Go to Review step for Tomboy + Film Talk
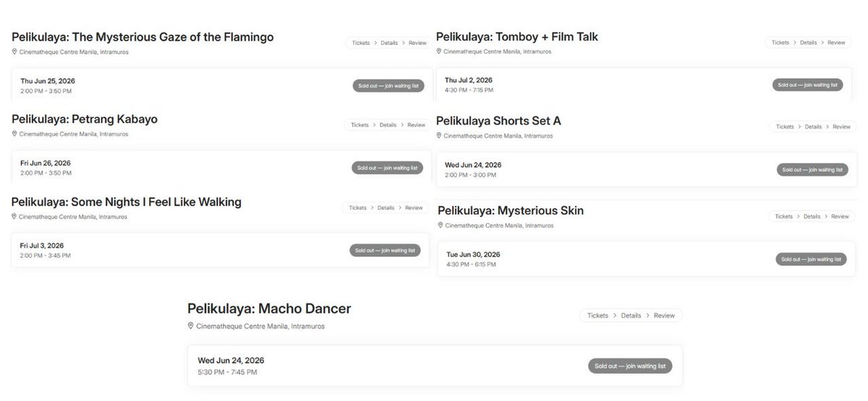The width and height of the screenshot is (868, 401). point(836,43)
